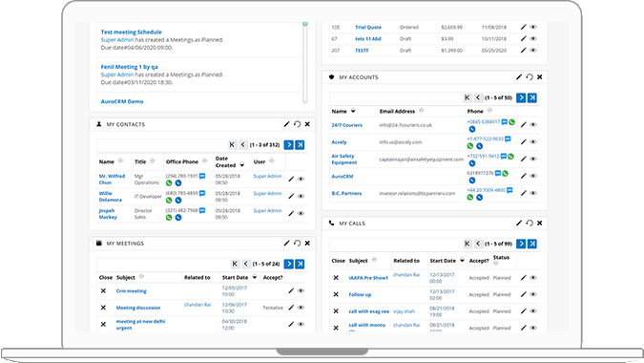View the TESTT quote details
This screenshot has height=363, width=644.
(533, 51)
